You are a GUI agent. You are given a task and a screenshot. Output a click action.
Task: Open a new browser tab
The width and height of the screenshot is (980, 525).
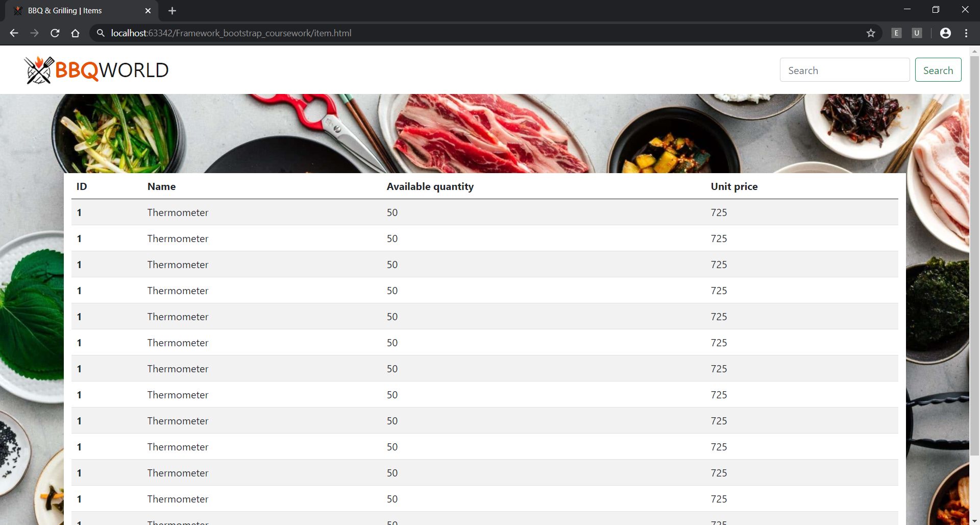tap(172, 10)
